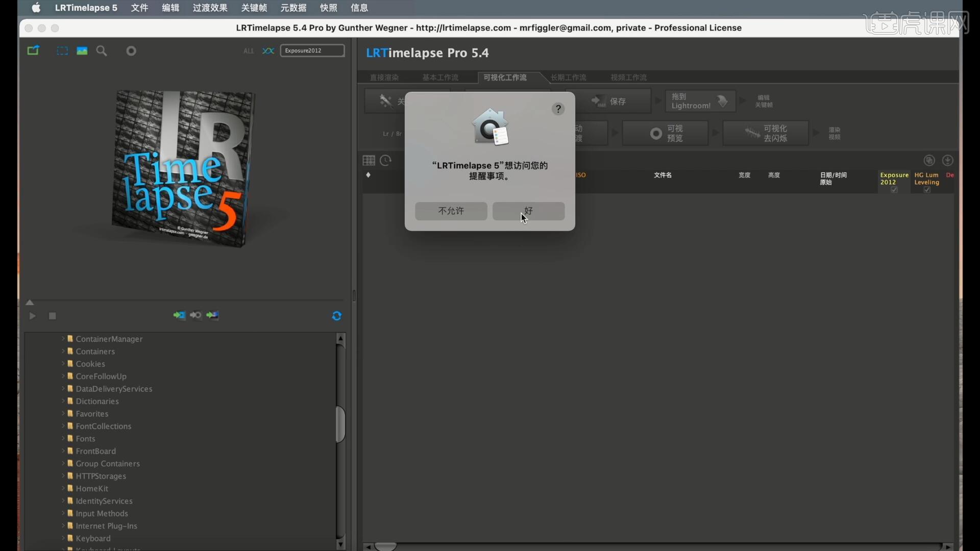Screen dimensions: 980x551
Task: Click the table grid view icon
Action: (x=369, y=161)
